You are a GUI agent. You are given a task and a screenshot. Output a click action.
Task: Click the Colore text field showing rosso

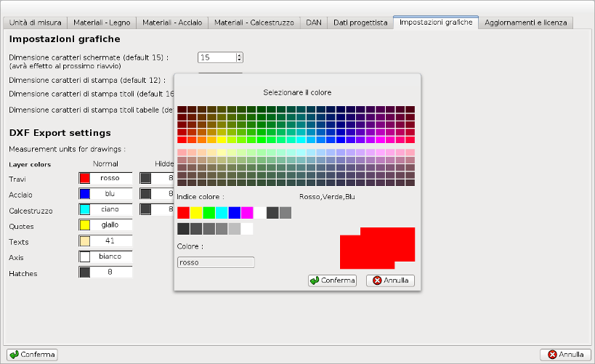(216, 262)
